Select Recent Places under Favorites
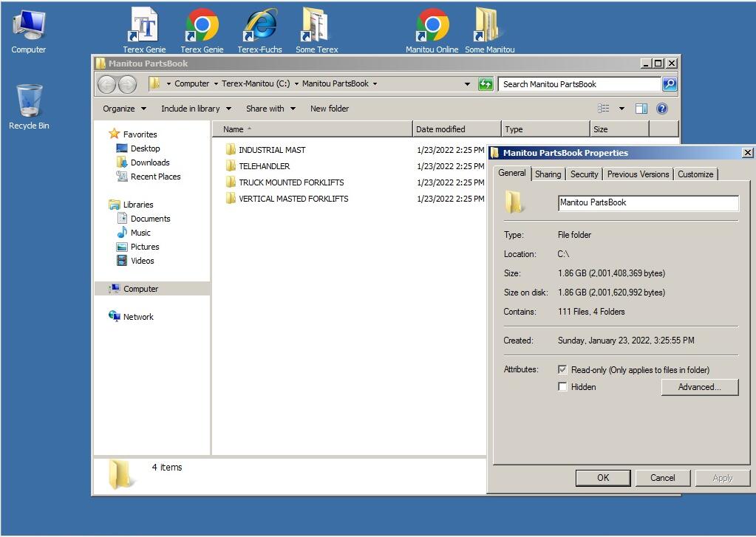Image resolution: width=756 pixels, height=537 pixels. (x=155, y=177)
